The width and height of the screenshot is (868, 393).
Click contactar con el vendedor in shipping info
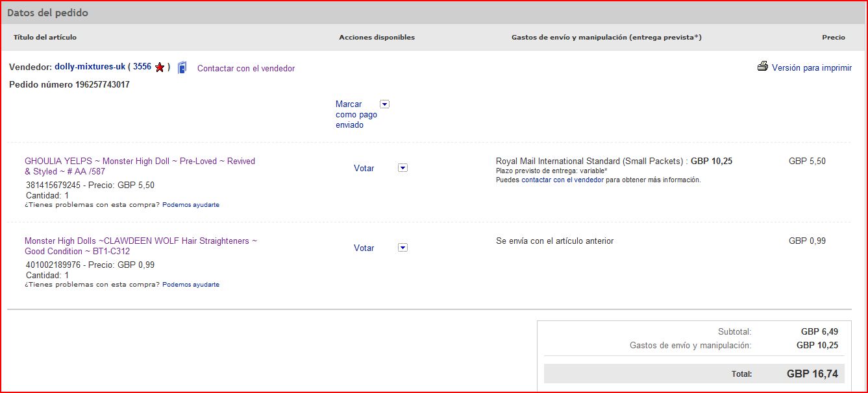(x=562, y=180)
